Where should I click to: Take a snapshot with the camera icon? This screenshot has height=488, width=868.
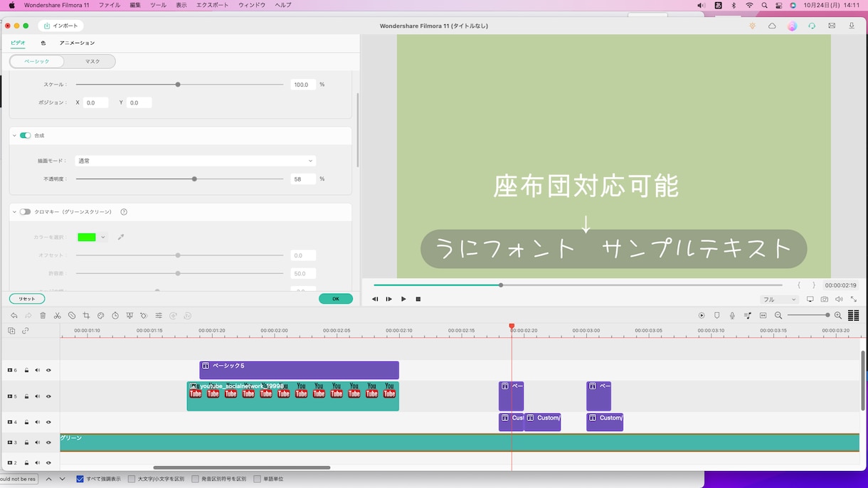(x=825, y=299)
